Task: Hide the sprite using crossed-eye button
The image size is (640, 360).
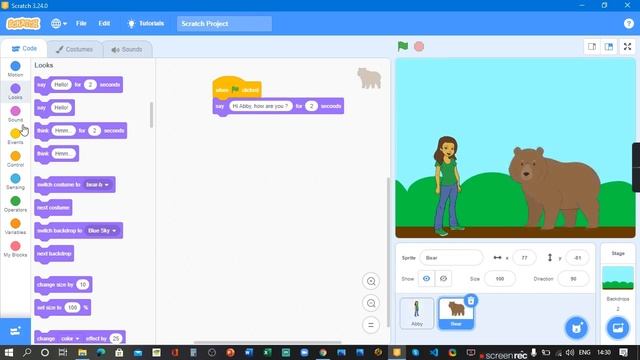Action: tap(443, 279)
